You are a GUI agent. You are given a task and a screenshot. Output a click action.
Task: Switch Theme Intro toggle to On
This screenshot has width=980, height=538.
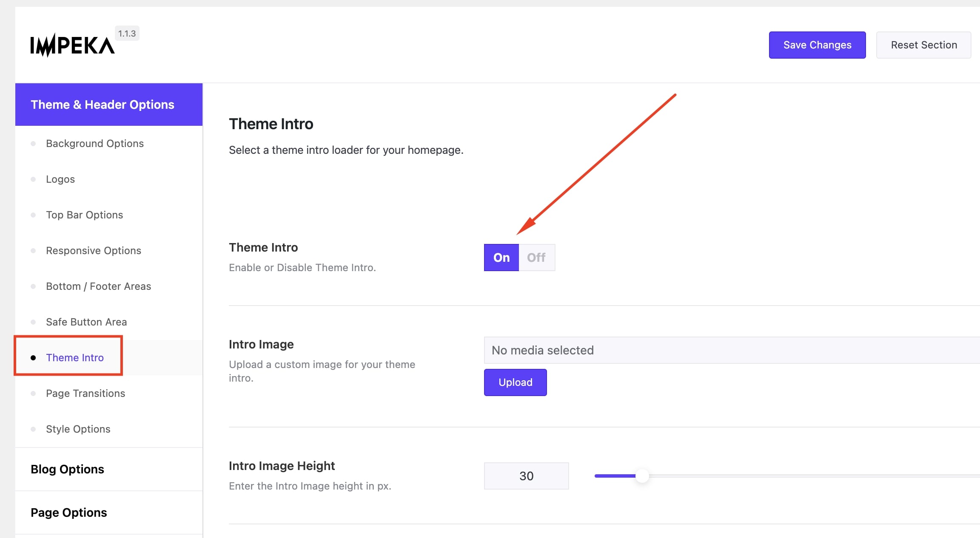coord(501,258)
